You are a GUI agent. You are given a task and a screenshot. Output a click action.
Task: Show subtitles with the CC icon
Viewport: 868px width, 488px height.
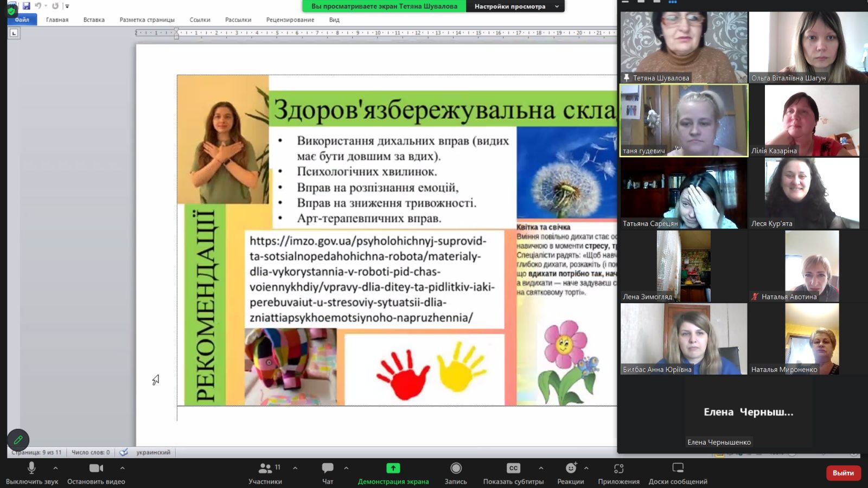(x=513, y=468)
